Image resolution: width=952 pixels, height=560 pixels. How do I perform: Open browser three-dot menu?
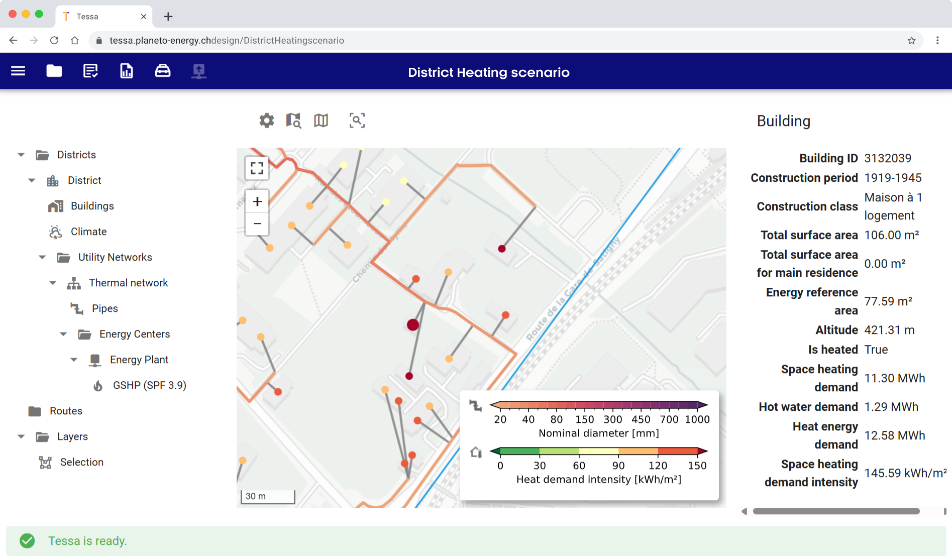click(x=937, y=41)
